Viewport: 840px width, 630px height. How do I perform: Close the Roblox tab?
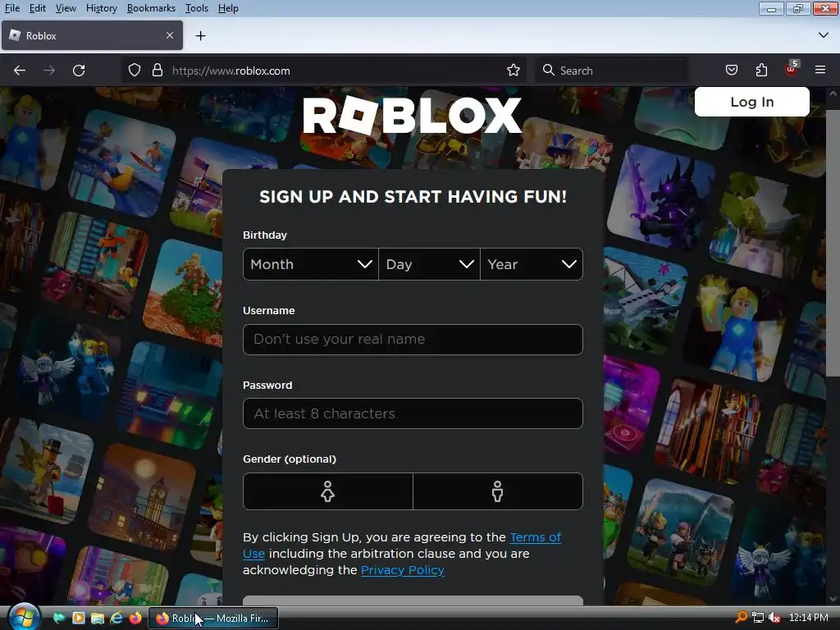point(170,35)
